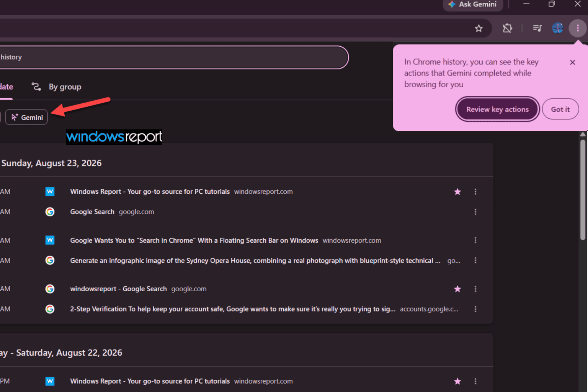
Task: Click the star on Sunday's Windows Report entry
Action: pyautogui.click(x=457, y=192)
